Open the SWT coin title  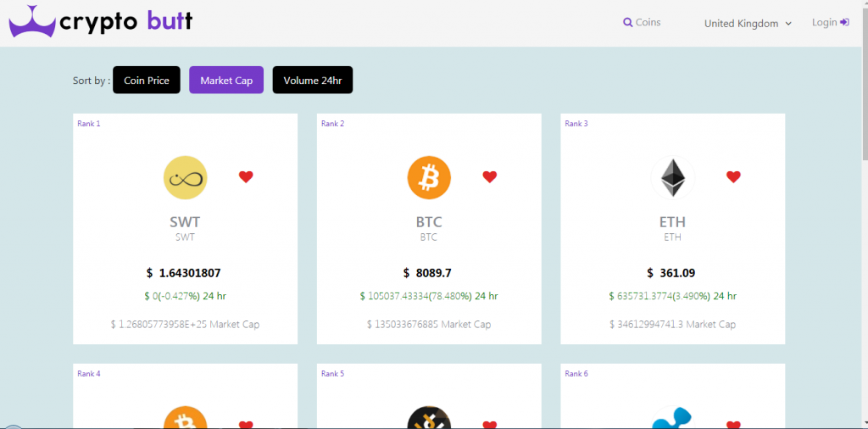185,222
